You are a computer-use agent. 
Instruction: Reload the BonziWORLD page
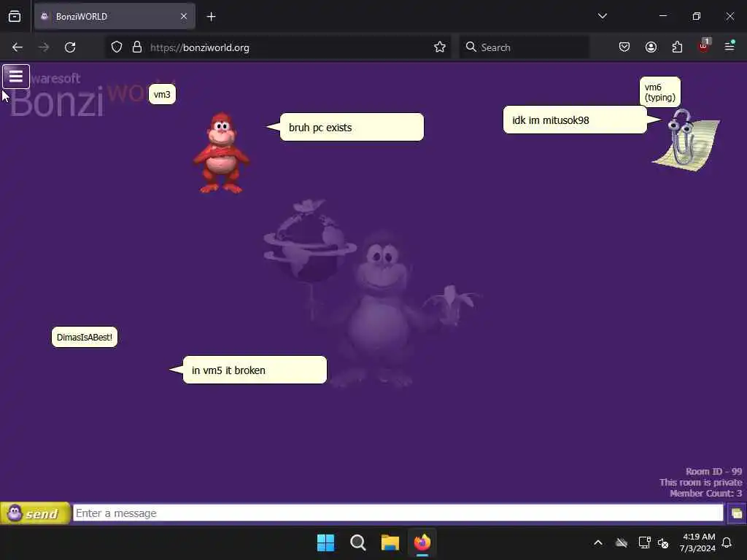point(70,47)
